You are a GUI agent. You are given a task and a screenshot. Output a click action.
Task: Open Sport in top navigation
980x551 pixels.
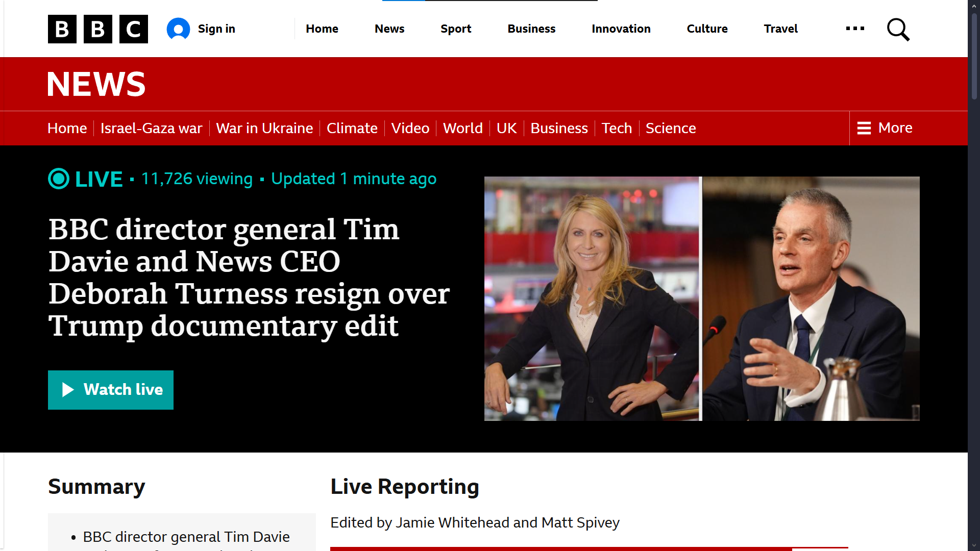[x=456, y=29]
